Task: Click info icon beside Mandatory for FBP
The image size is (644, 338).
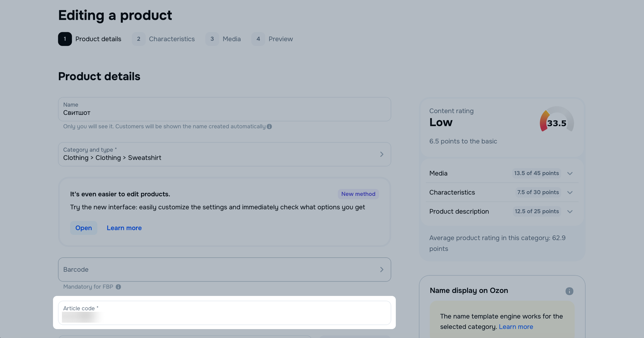Action: (x=118, y=287)
